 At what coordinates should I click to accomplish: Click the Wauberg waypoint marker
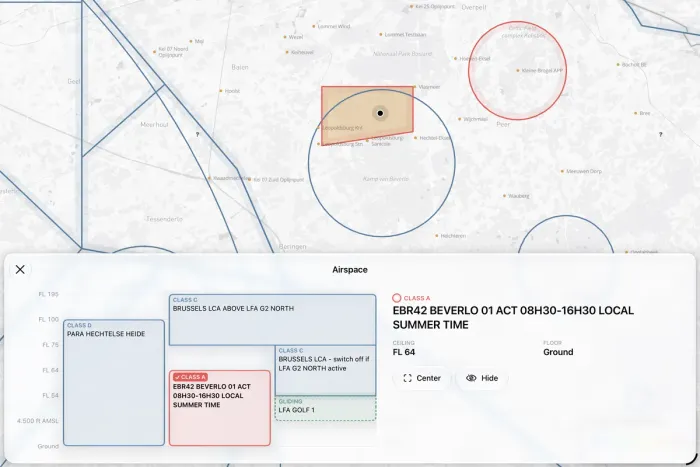[x=504, y=196]
